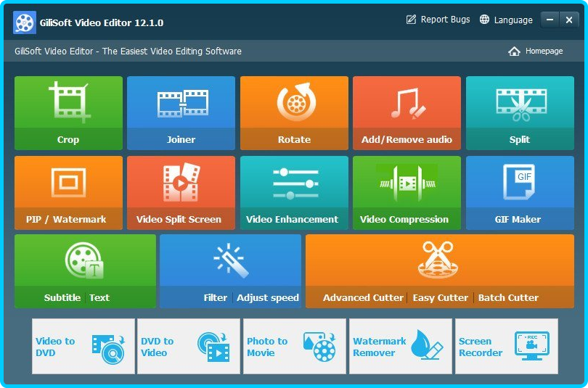Launch the GIF Maker tool
Screen dimensions: 588x388
point(519,192)
